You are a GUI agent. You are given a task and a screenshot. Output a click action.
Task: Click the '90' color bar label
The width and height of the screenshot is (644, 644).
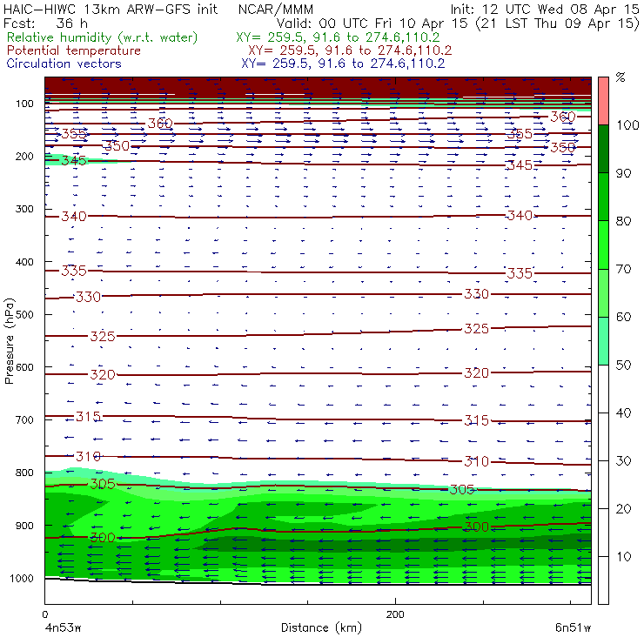click(624, 173)
